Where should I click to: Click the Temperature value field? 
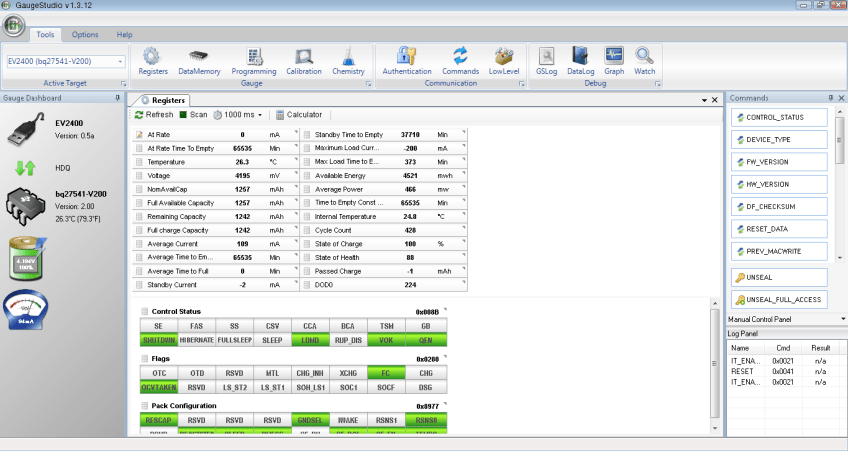tap(241, 161)
